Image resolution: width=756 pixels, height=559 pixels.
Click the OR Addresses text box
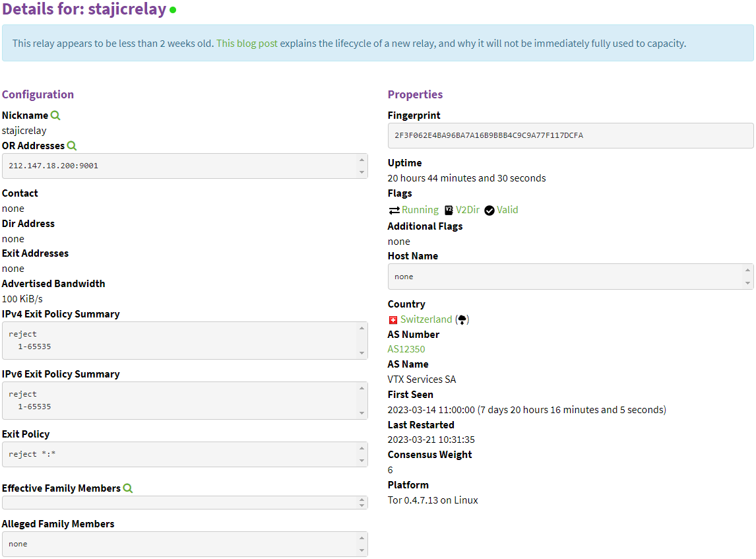point(185,166)
